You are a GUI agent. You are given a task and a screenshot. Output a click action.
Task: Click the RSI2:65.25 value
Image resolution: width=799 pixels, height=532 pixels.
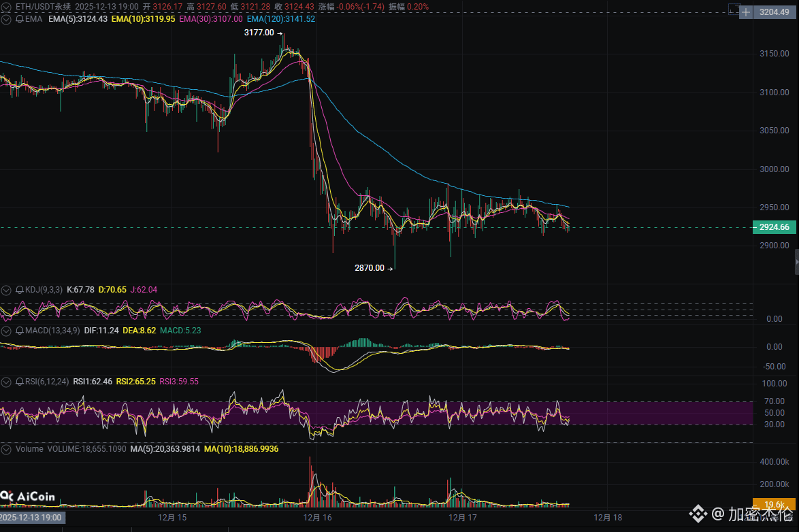point(136,382)
